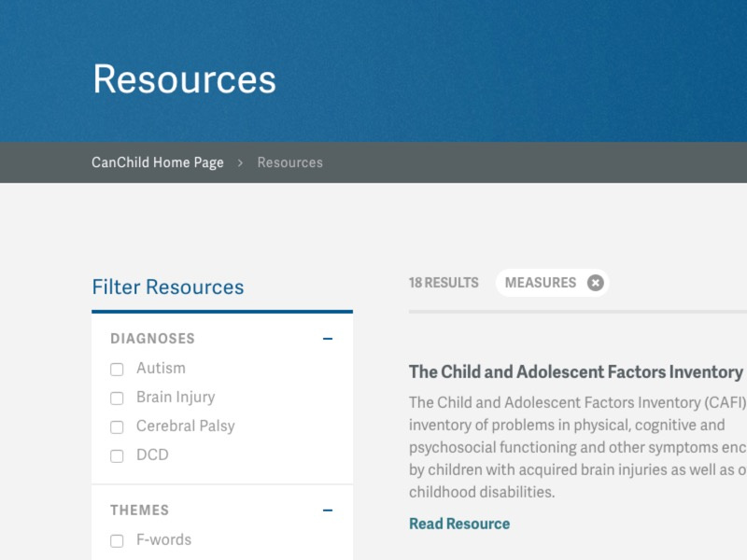Collapse the Diagnoses filter section
This screenshot has width=747, height=560.
[328, 339]
